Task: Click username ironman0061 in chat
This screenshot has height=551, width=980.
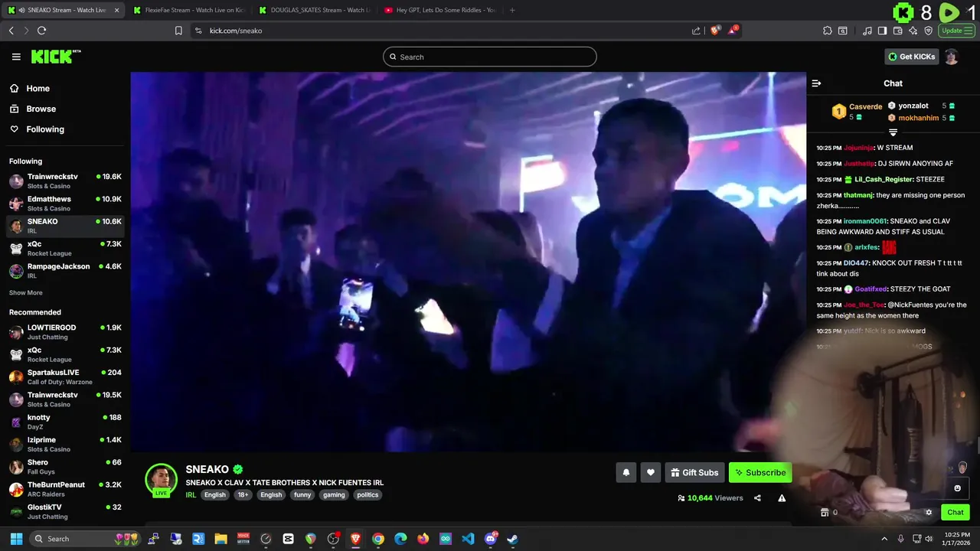Action: 864,221
